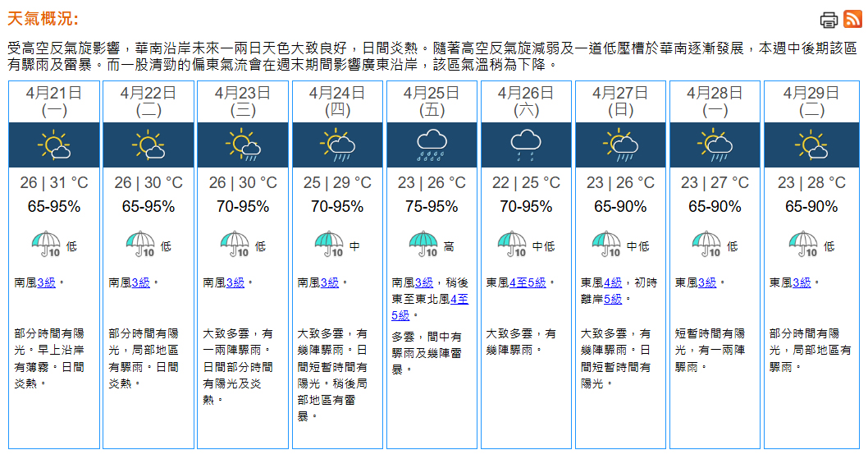This screenshot has width=868, height=459.
Task: Click the 天氣概況 heading
Action: [43, 19]
